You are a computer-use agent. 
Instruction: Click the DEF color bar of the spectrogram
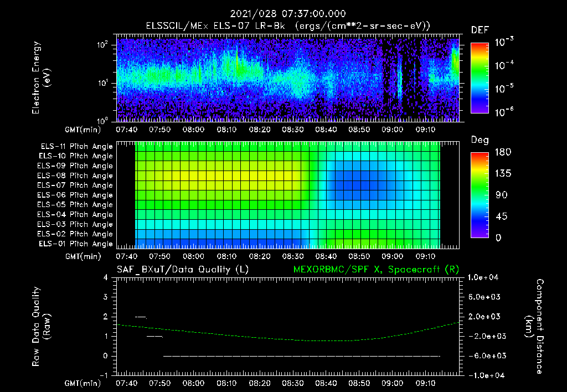[x=480, y=78]
